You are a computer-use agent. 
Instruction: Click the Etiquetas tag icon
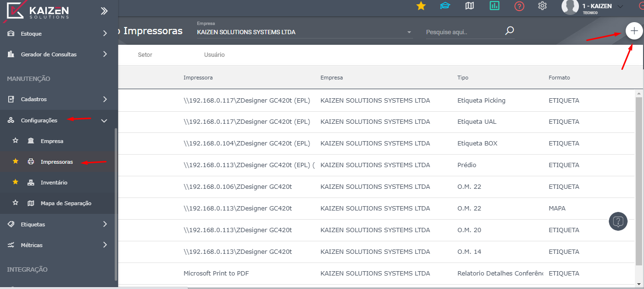tap(11, 224)
